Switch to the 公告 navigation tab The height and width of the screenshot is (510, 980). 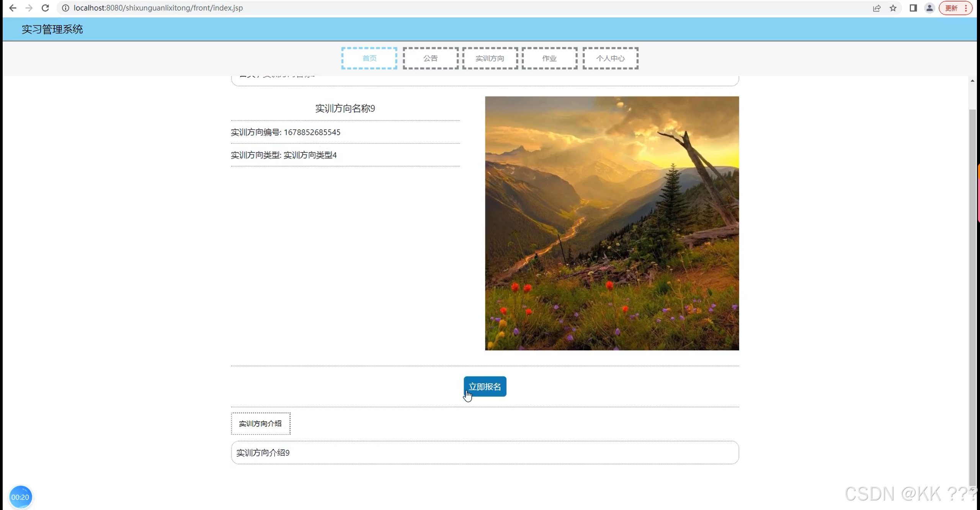click(x=430, y=58)
